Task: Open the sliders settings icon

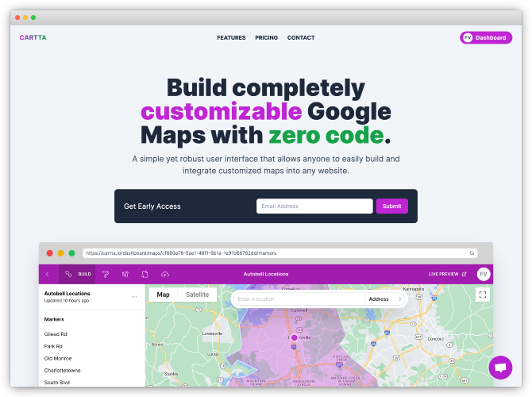Action: click(125, 274)
